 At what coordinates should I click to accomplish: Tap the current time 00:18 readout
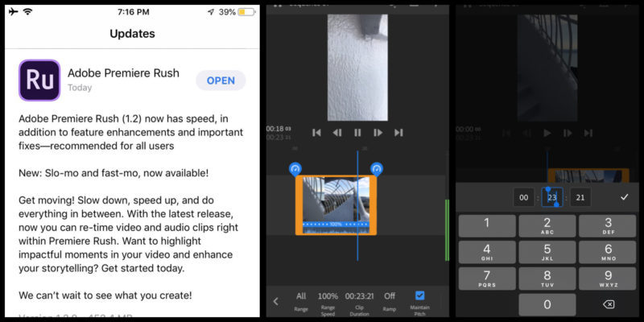[x=279, y=129]
